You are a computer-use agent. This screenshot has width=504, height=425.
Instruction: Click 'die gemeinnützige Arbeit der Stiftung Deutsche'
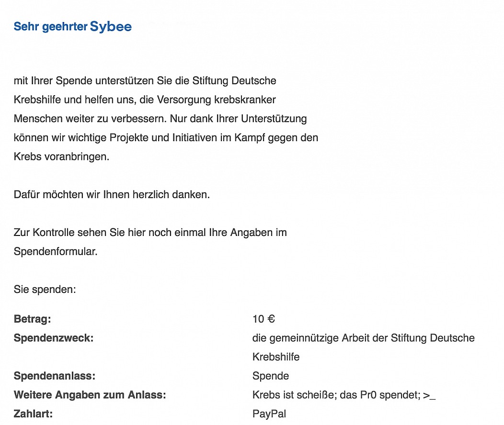[x=364, y=338]
